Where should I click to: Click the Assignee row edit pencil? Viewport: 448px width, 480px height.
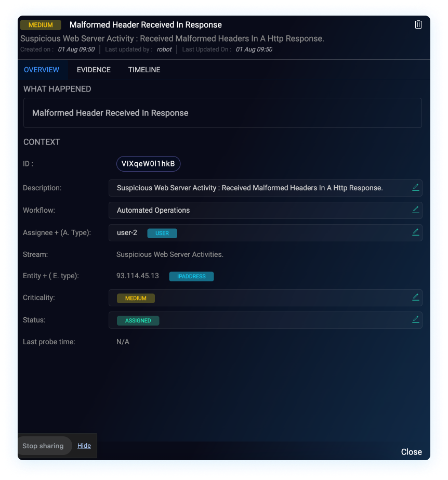[415, 232]
